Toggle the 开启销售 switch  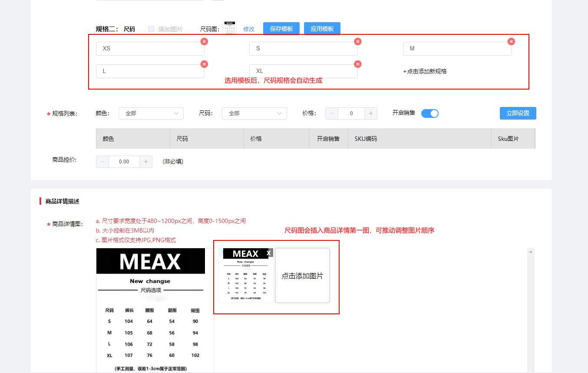(x=430, y=113)
